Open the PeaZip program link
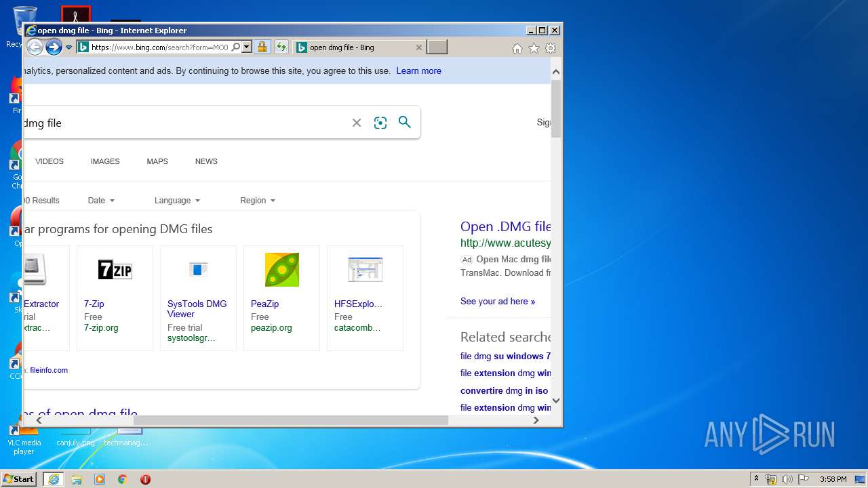 [x=264, y=304]
